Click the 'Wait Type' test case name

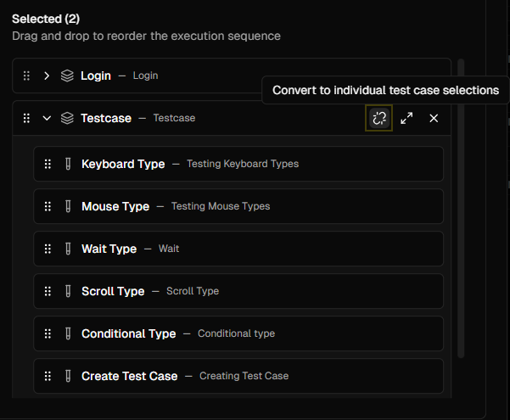point(109,249)
